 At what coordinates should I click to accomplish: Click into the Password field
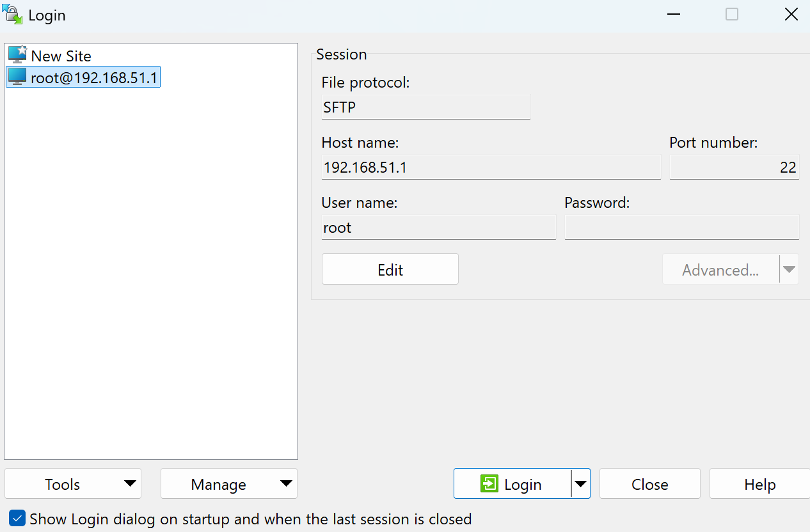(681, 228)
